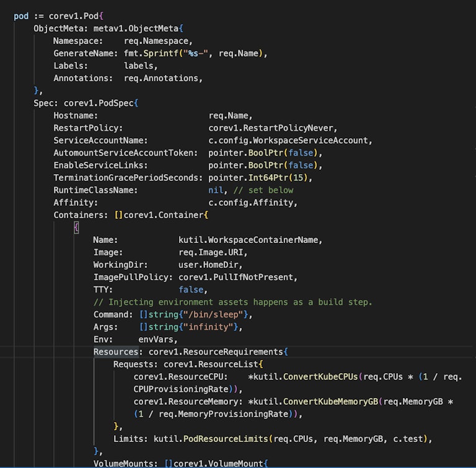Click '"/bin/sleep"' string literal
476x468 pixels.
[213, 315]
